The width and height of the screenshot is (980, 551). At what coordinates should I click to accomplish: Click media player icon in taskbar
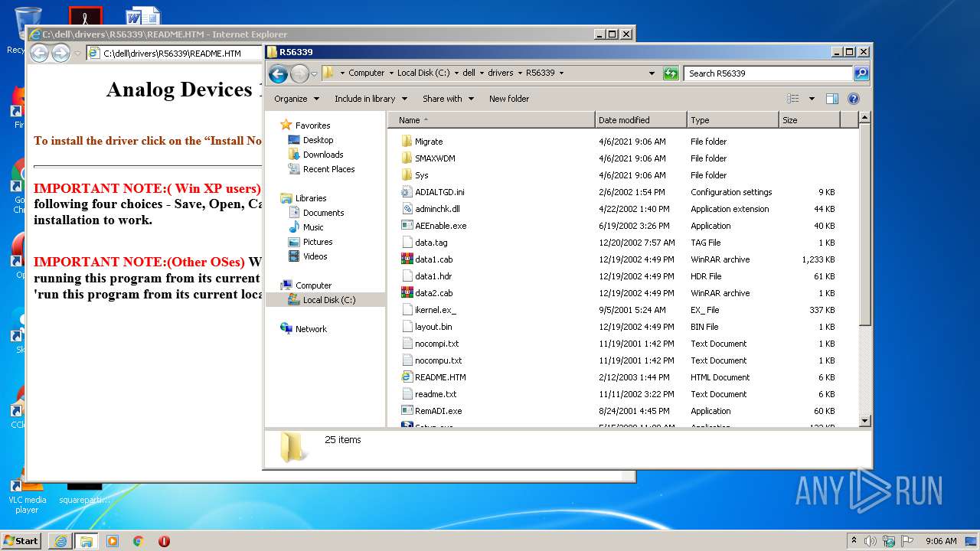coord(113,541)
